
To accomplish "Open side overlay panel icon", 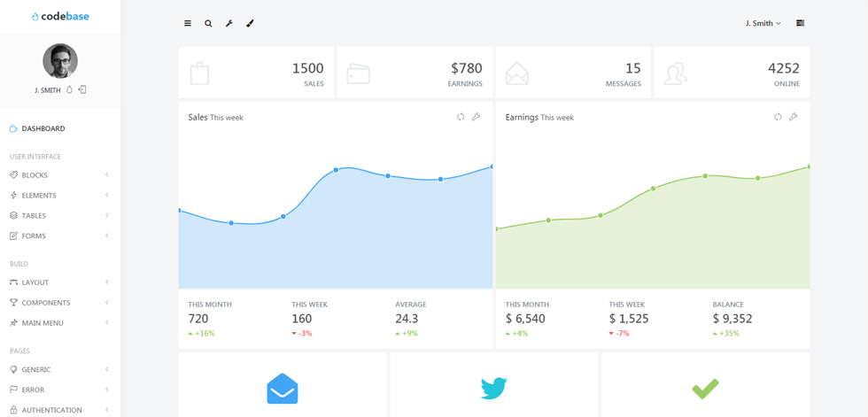I will [x=800, y=23].
